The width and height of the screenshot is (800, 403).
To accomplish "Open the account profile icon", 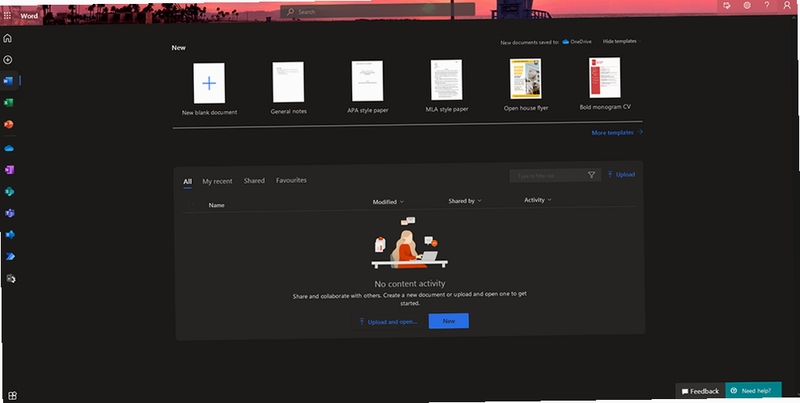I will 787,6.
